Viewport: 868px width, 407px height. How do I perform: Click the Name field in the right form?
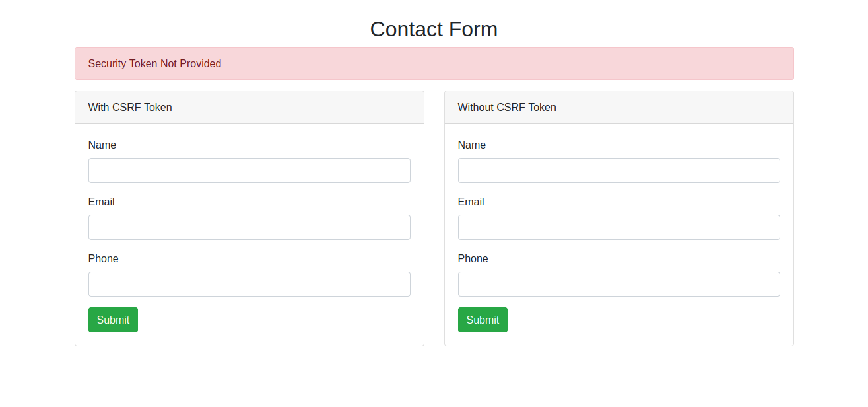click(x=618, y=170)
